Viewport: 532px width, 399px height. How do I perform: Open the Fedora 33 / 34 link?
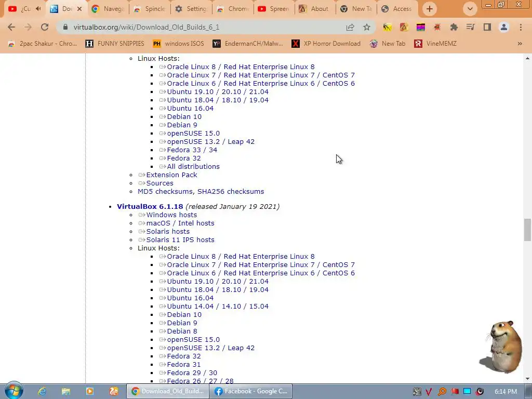coord(192,150)
